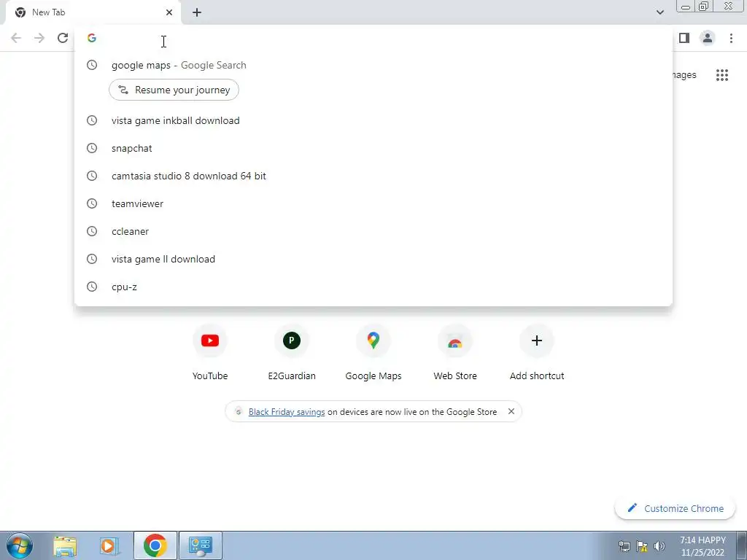
Task: Open the Action Center flag icon
Action: pos(642,546)
